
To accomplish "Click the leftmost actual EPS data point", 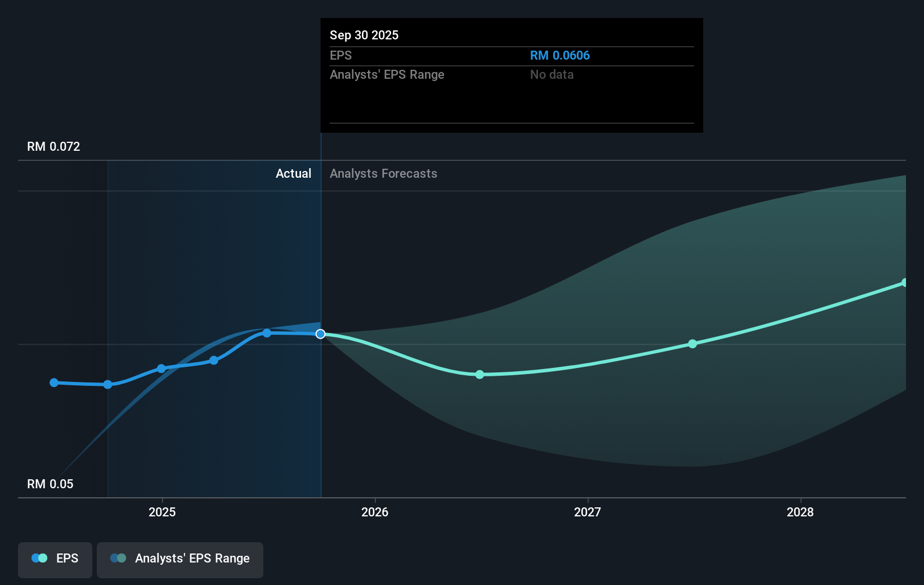I will (x=54, y=382).
